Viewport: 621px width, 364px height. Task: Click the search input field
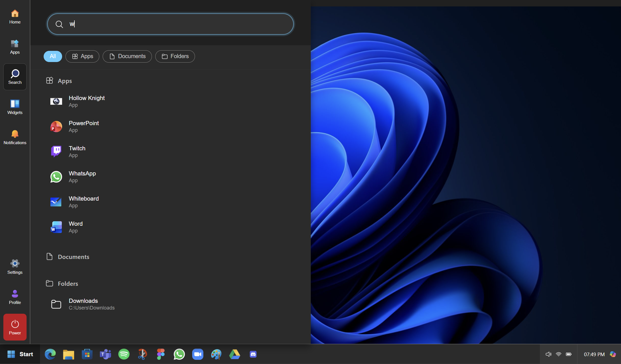[171, 24]
